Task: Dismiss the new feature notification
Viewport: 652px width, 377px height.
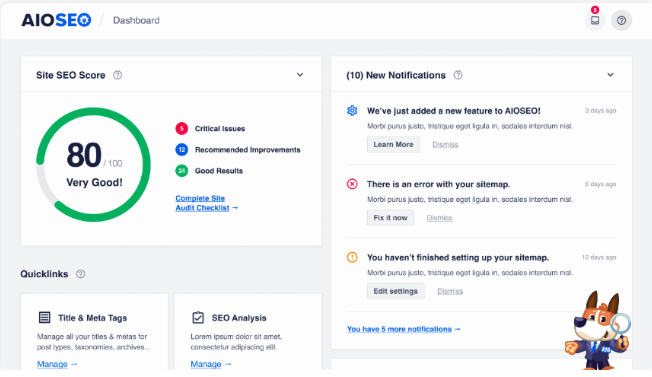Action: (445, 144)
